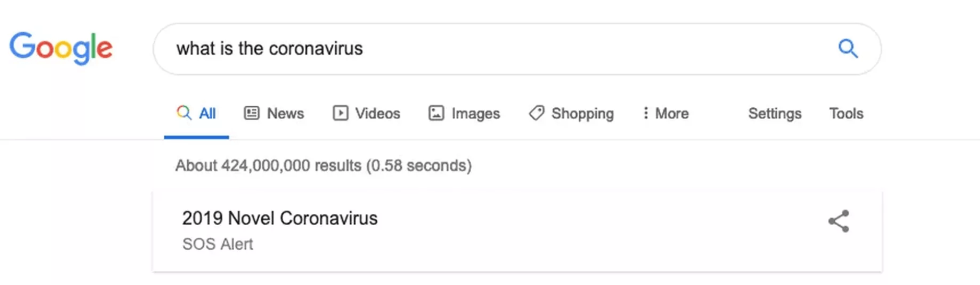Select the All results tab
This screenshot has width=980, height=285.
(197, 113)
